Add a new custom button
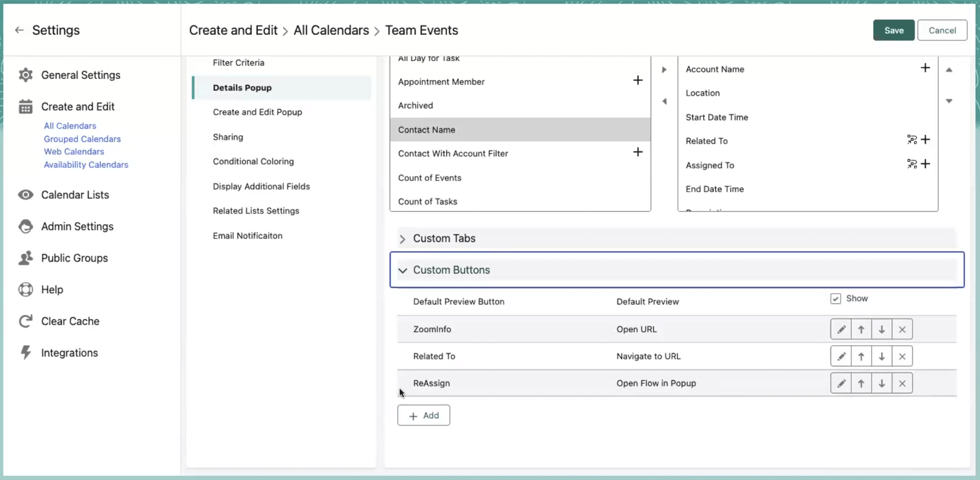 [423, 416]
